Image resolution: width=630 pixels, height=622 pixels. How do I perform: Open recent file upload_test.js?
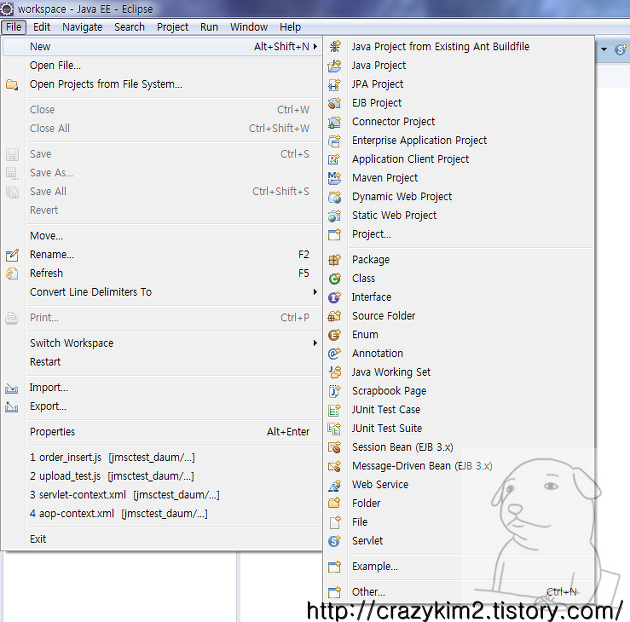point(162,476)
